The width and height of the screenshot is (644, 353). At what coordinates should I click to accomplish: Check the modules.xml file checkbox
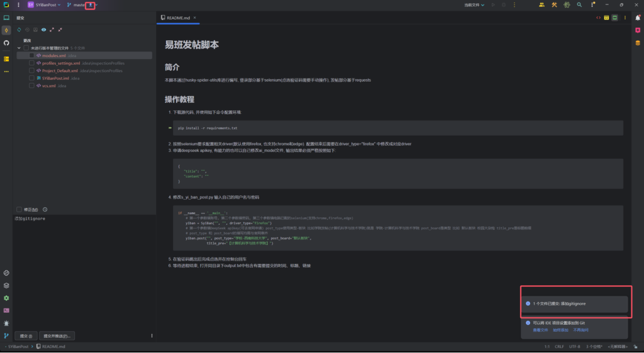point(31,55)
